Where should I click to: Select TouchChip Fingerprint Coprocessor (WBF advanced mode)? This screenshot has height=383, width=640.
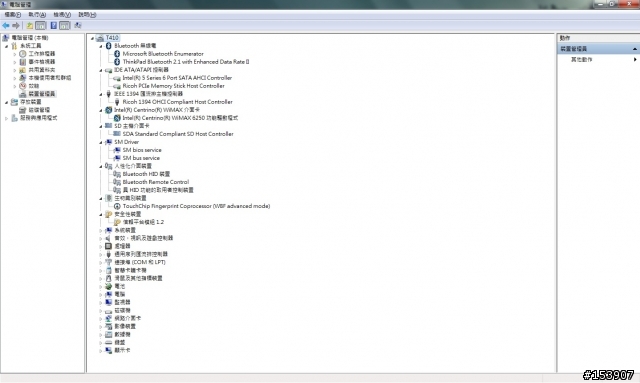[196, 206]
